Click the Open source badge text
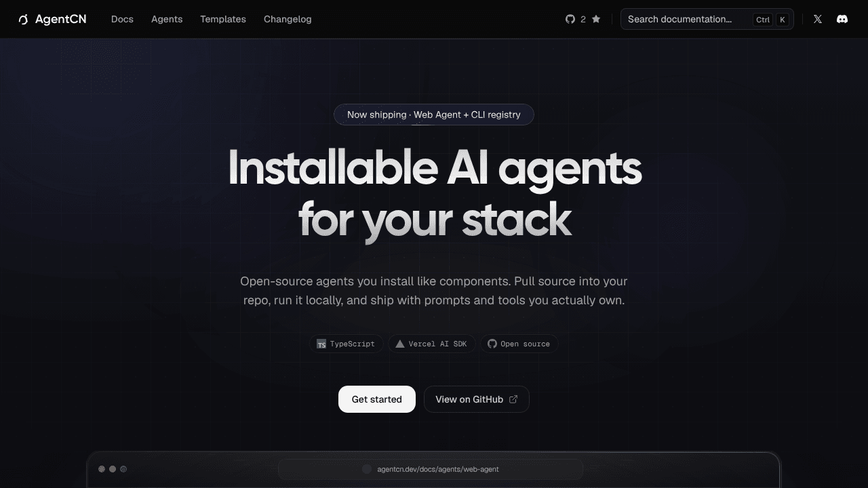Screen dimensions: 868x488 click(526, 344)
